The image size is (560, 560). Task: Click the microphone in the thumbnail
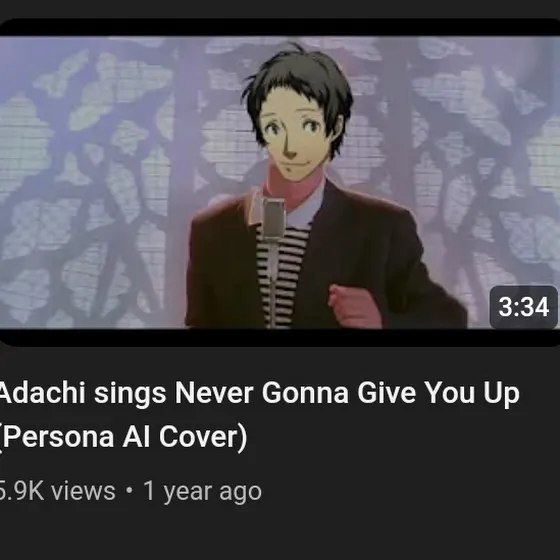pos(274,220)
